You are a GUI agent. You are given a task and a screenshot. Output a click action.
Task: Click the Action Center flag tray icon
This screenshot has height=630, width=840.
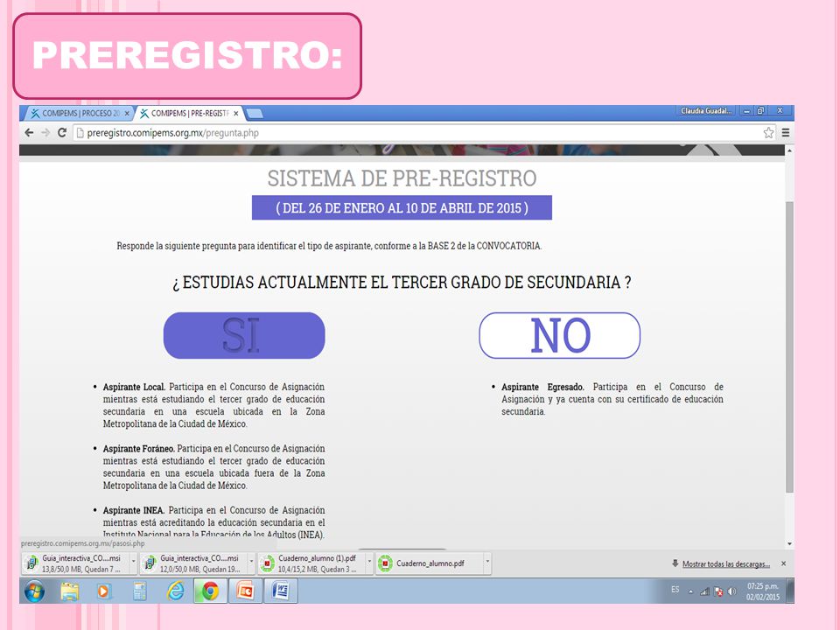[718, 591]
